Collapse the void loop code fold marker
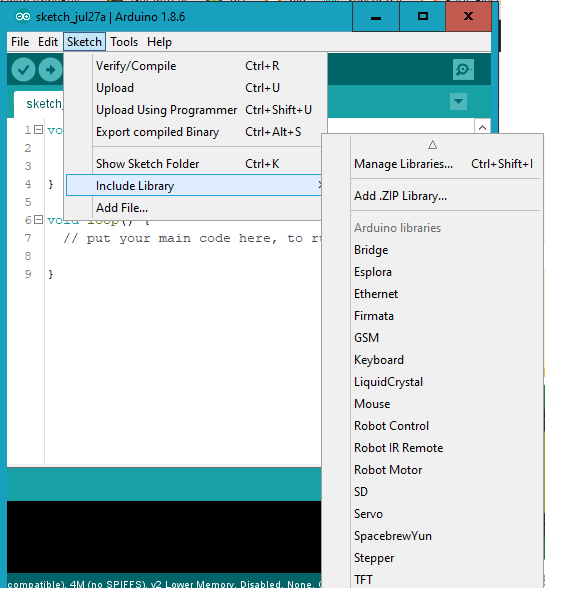The width and height of the screenshot is (566, 594). tap(38, 219)
